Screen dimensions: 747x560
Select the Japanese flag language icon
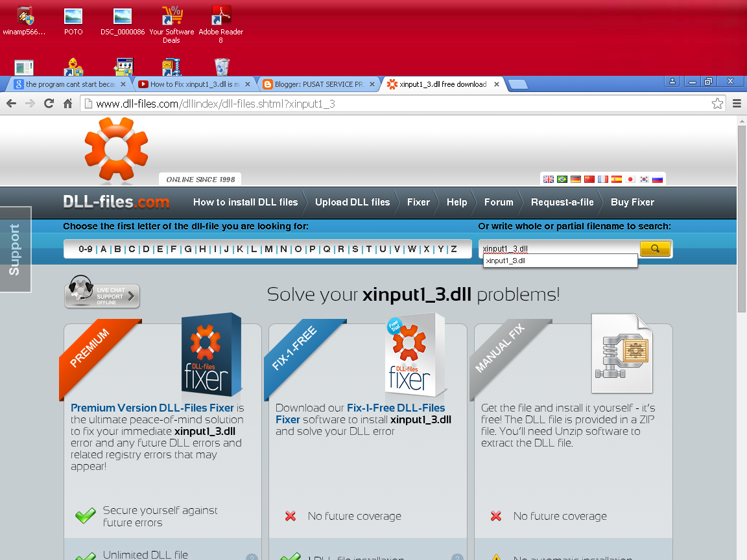point(630,179)
